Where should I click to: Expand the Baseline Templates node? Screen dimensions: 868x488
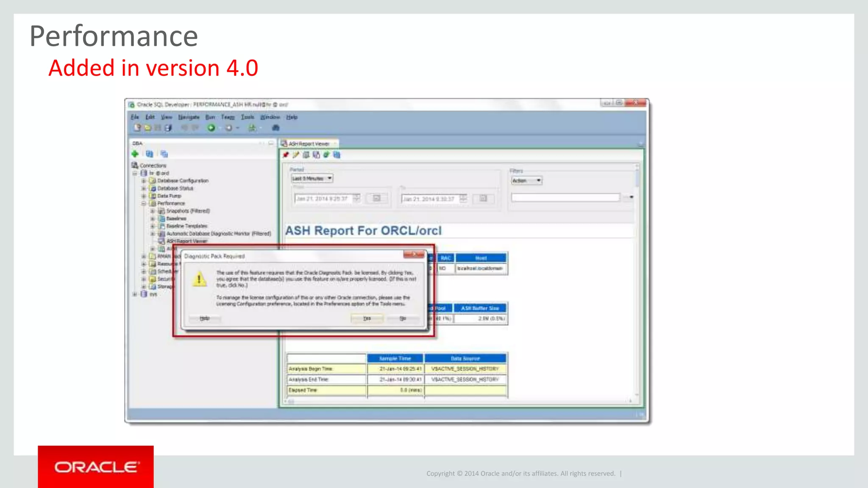pos(153,226)
